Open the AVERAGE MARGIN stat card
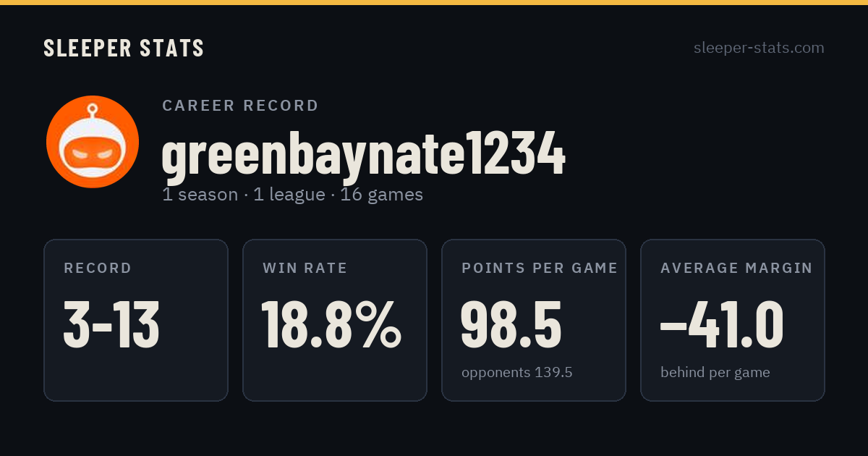Viewport: 868px width, 456px height. pos(733,320)
